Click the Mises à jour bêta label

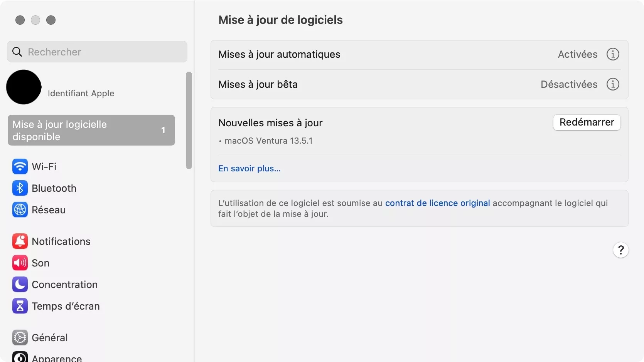258,84
